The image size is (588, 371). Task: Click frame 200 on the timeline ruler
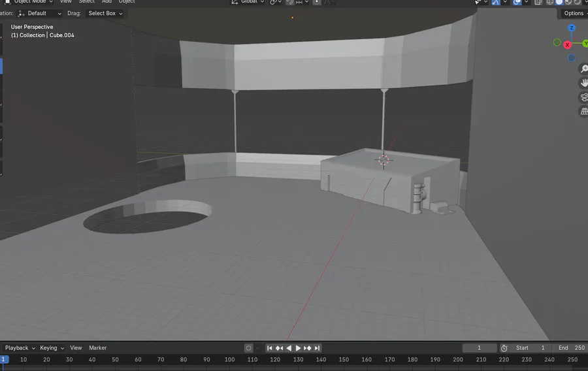pos(458,360)
